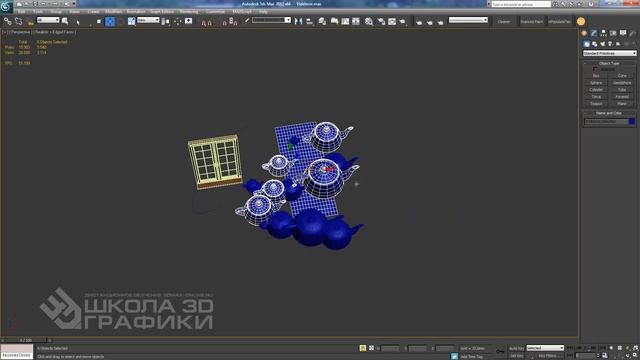640x360 pixels.
Task: Open the render preset dropdown in toolbar
Action: [468, 20]
